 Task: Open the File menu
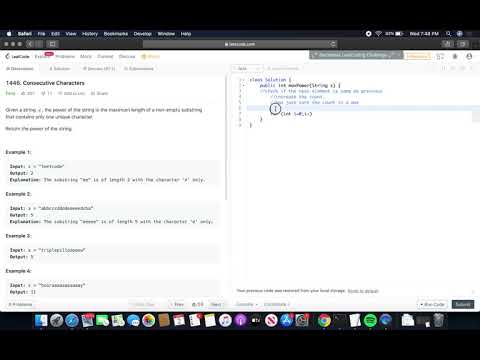[41, 34]
